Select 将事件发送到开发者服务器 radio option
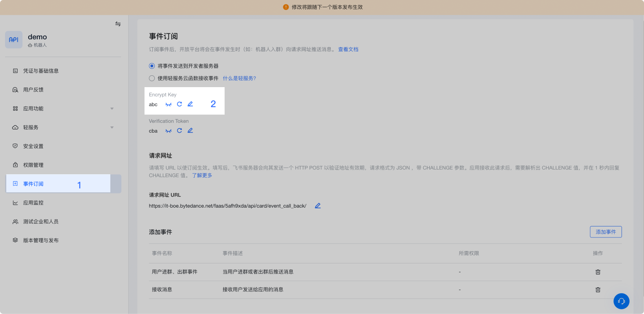This screenshot has height=314, width=644. point(152,66)
